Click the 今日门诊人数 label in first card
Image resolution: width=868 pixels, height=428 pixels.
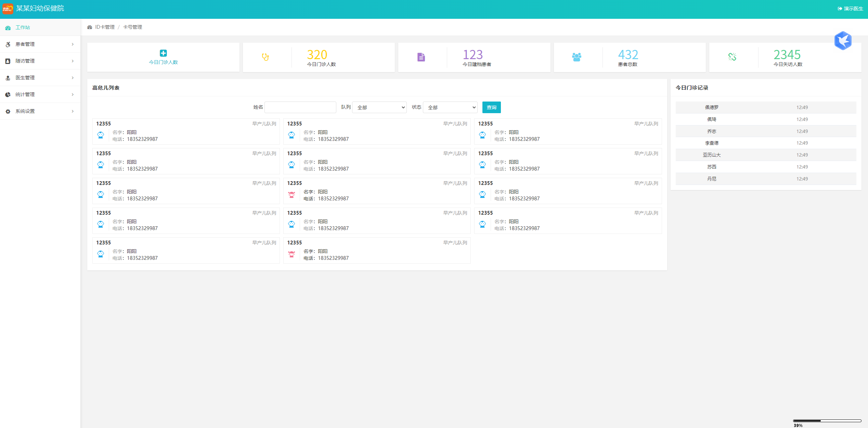click(163, 62)
